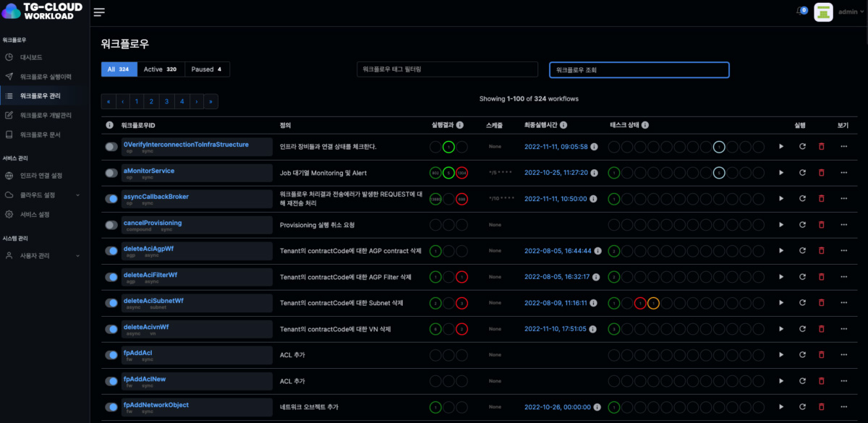The width and height of the screenshot is (868, 423).
Task: Toggle the asyncCallbackBroker workflow switch off
Action: [111, 199]
